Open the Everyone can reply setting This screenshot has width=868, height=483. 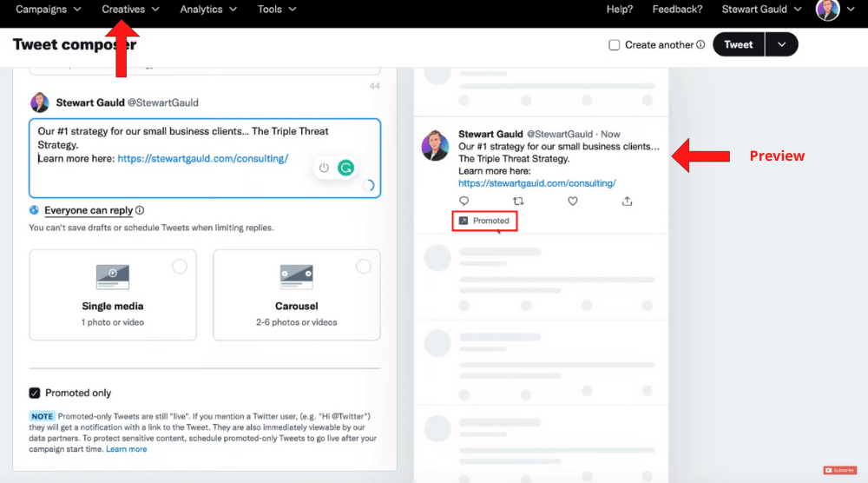tap(89, 210)
